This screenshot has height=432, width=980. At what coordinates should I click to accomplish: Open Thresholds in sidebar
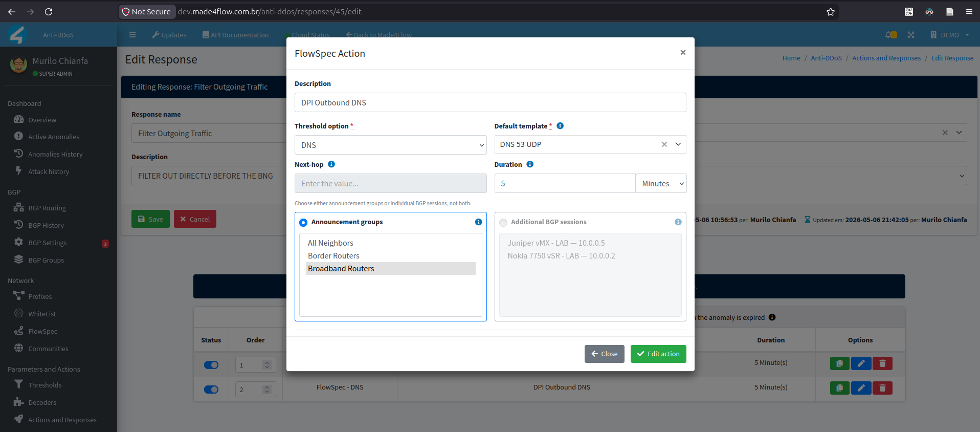click(x=44, y=385)
